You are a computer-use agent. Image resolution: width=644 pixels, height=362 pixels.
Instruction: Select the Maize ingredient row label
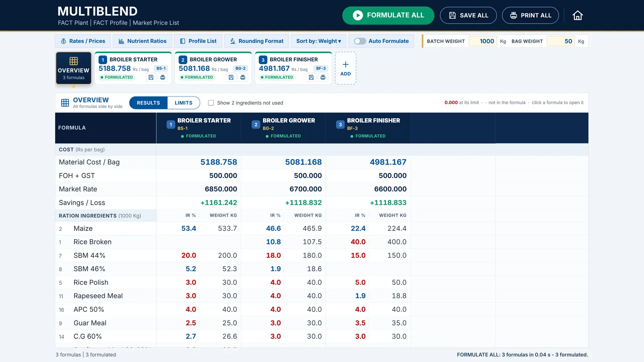point(83,228)
